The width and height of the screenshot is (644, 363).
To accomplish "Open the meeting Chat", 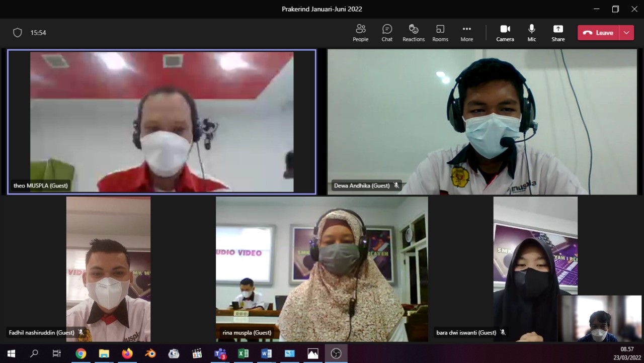I will pyautogui.click(x=387, y=33).
